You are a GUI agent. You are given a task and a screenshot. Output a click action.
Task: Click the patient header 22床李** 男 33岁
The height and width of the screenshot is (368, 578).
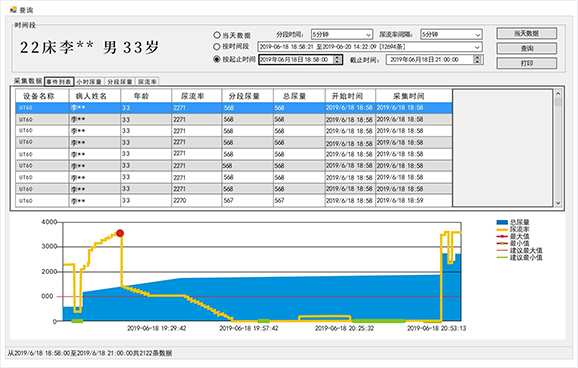click(x=89, y=47)
